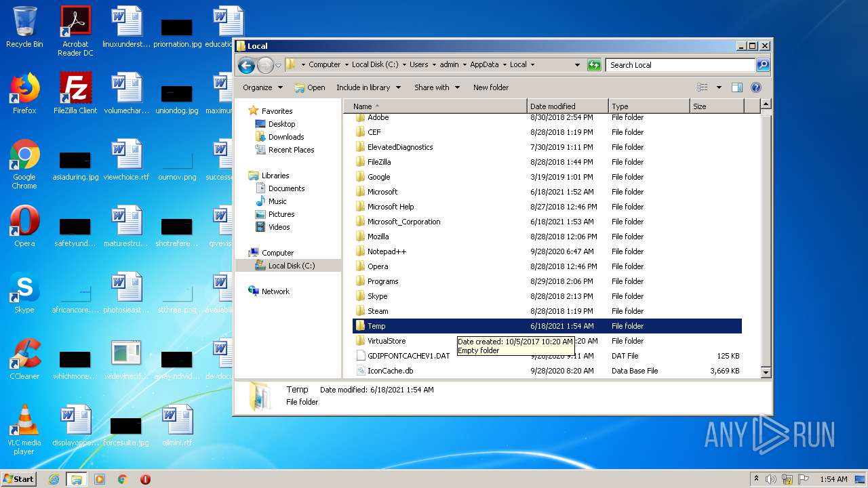Screen dimensions: 868x488
Task: Click the Explorer Back arrow button
Action: tap(246, 65)
